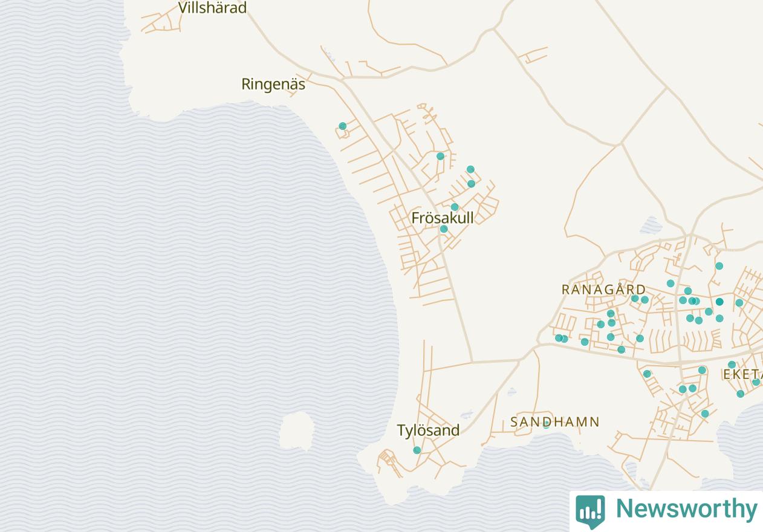This screenshot has width=763, height=532.
Task: Click the upper marker of the pair northeast of Frösakull
Action: 470,170
